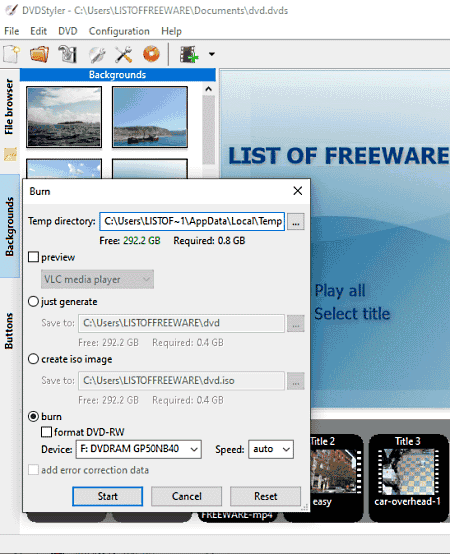This screenshot has width=450, height=554.
Task: Open the Speed auto dropdown
Action: pos(271,449)
